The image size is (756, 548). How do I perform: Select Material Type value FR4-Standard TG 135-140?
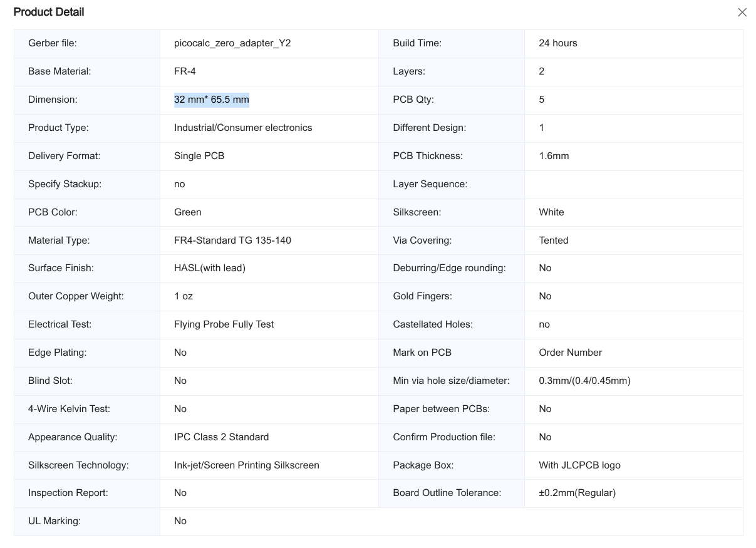[232, 240]
